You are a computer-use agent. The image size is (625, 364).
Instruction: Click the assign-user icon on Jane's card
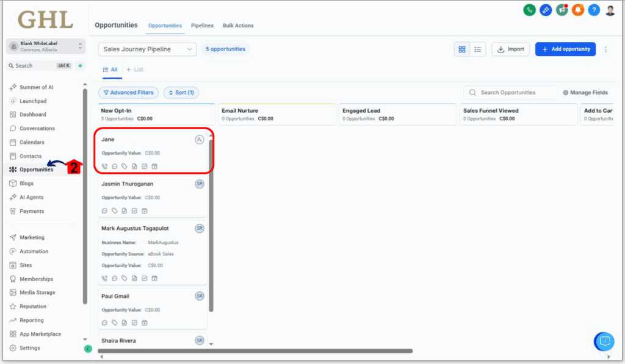pyautogui.click(x=200, y=140)
